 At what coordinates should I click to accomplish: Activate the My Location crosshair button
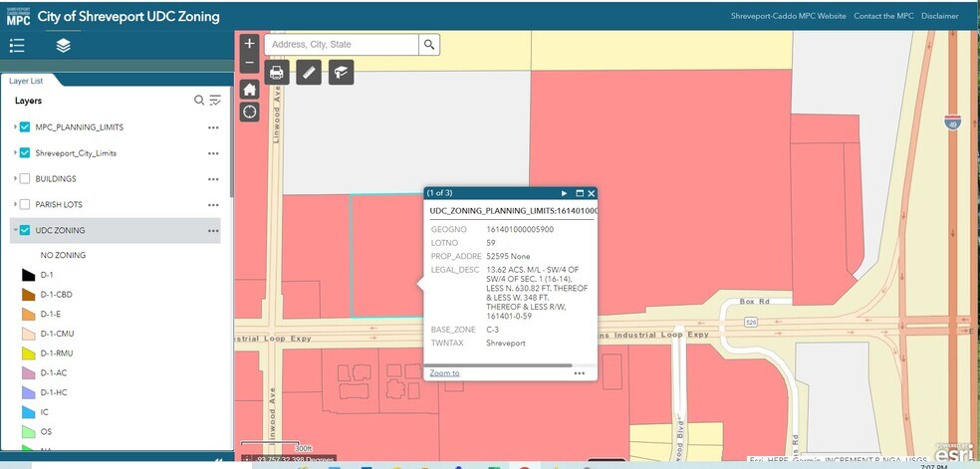click(x=249, y=112)
